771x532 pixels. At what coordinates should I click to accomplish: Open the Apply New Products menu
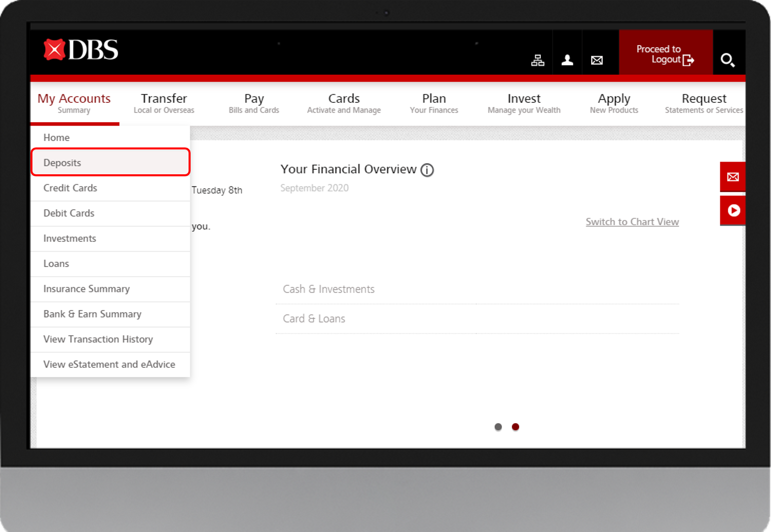point(613,103)
